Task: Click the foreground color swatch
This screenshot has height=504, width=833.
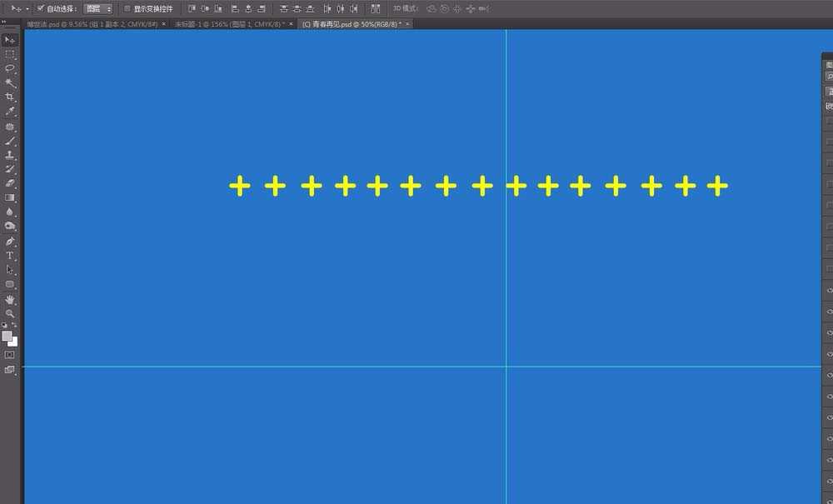Action: (7, 337)
